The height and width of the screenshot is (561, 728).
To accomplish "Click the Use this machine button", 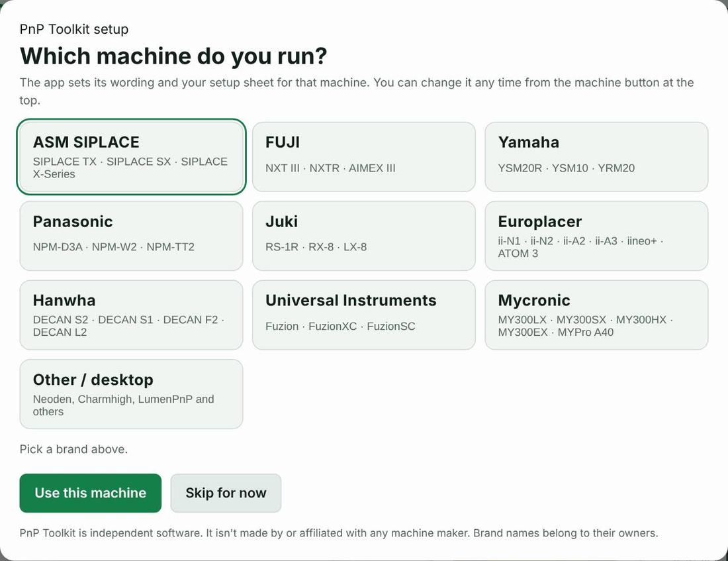I will (x=91, y=493).
